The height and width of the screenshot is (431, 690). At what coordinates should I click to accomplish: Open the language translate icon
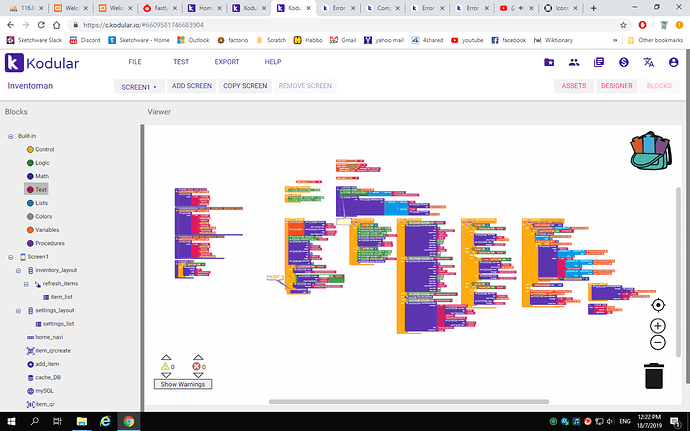[649, 63]
